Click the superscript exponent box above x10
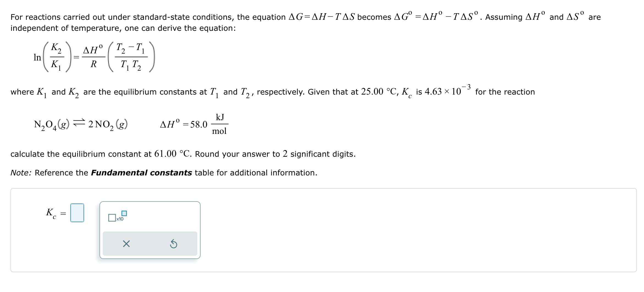 (123, 213)
